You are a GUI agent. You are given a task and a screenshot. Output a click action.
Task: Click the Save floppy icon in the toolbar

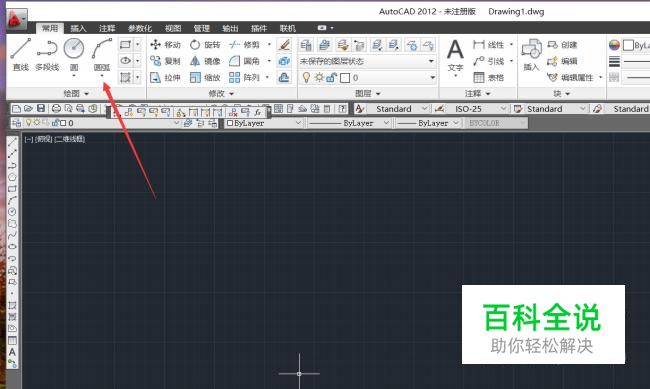point(41,109)
